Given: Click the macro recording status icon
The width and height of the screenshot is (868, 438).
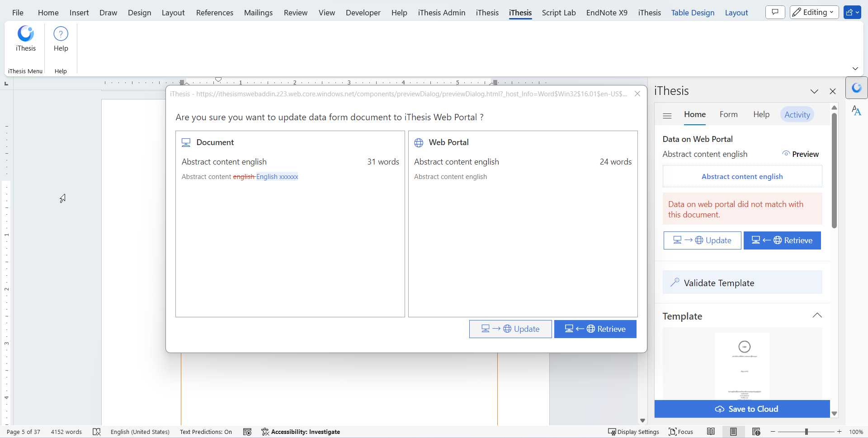Looking at the screenshot, I should (247, 432).
